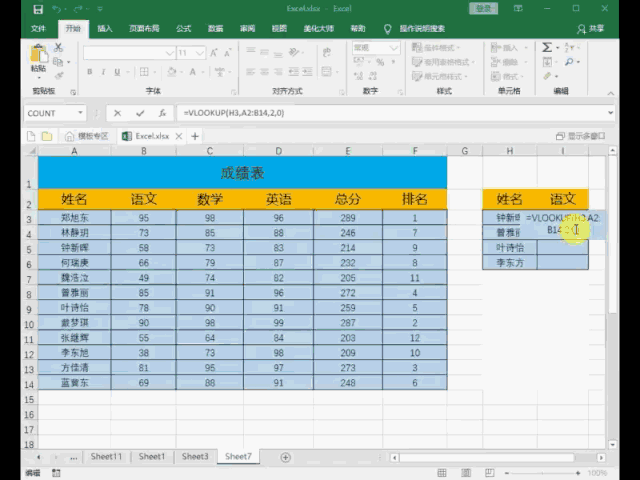Click inside the formula bar text

(234, 113)
